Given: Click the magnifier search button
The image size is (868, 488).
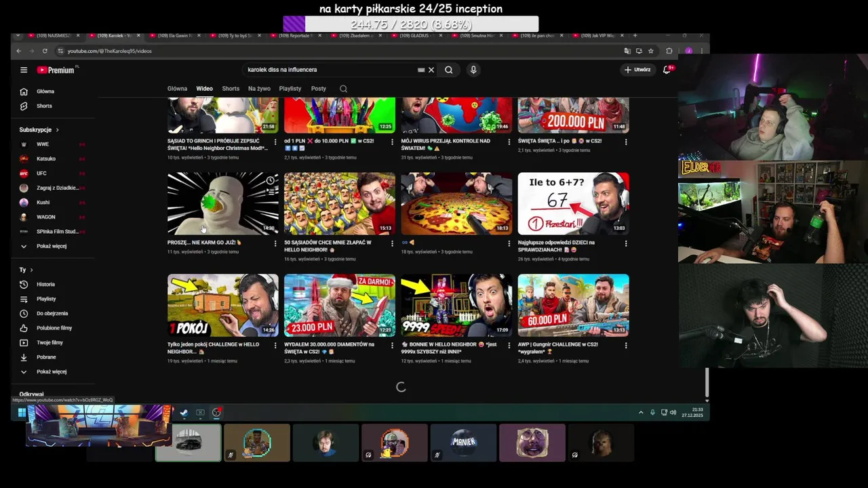Looking at the screenshot, I should click(x=449, y=70).
